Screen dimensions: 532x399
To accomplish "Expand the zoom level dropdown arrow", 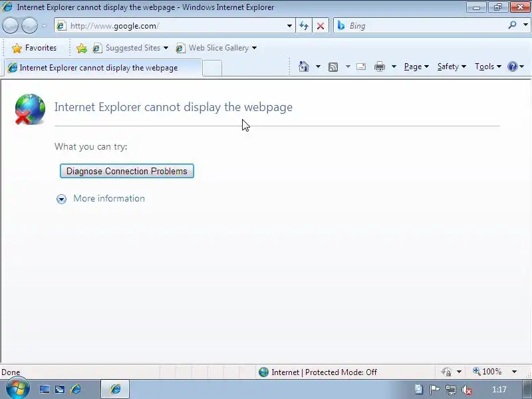I will click(514, 372).
